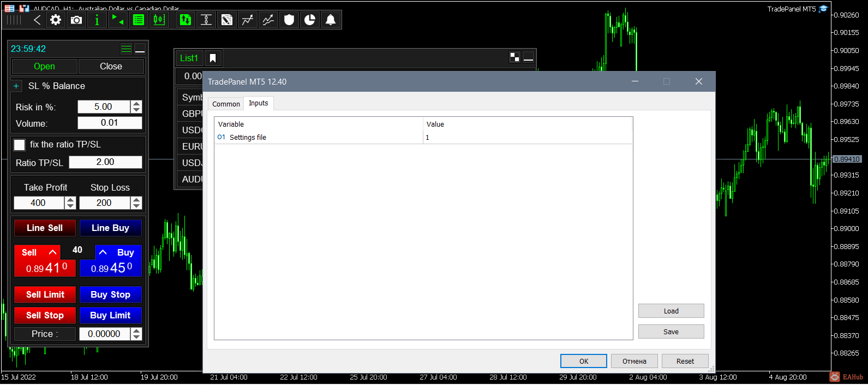This screenshot has height=385, width=868.
Task: Click the second icon at top-left corner
Action: [x=24, y=8]
